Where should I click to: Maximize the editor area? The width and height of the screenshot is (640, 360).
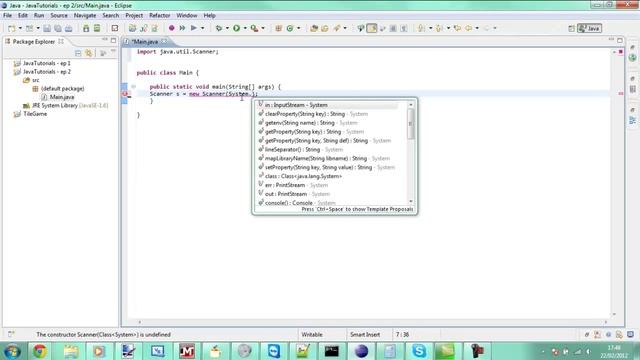620,40
